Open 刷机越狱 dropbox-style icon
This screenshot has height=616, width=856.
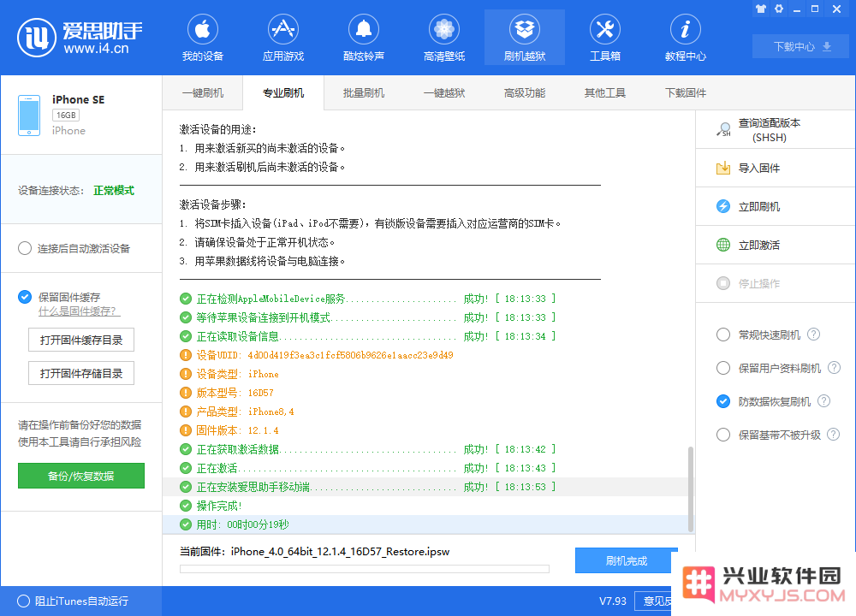pos(525,29)
